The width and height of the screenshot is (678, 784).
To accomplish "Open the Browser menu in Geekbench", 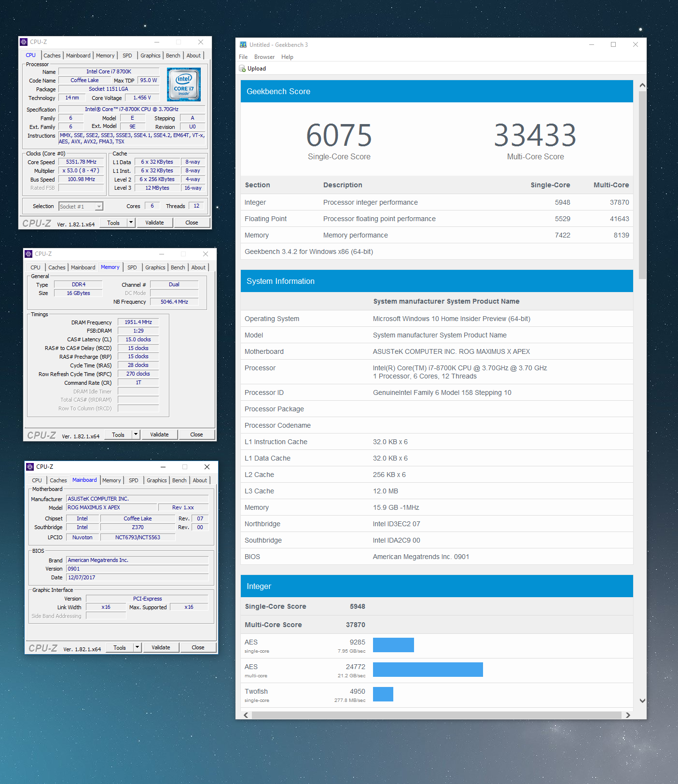I will (264, 57).
